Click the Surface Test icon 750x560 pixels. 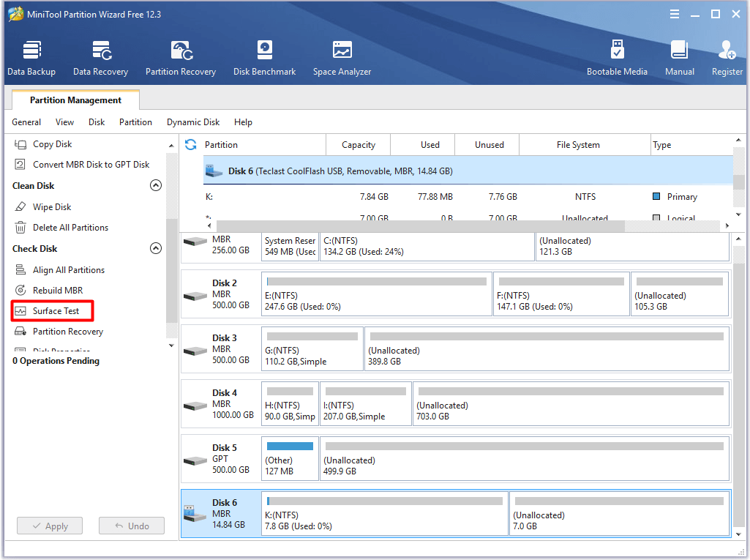tap(20, 311)
